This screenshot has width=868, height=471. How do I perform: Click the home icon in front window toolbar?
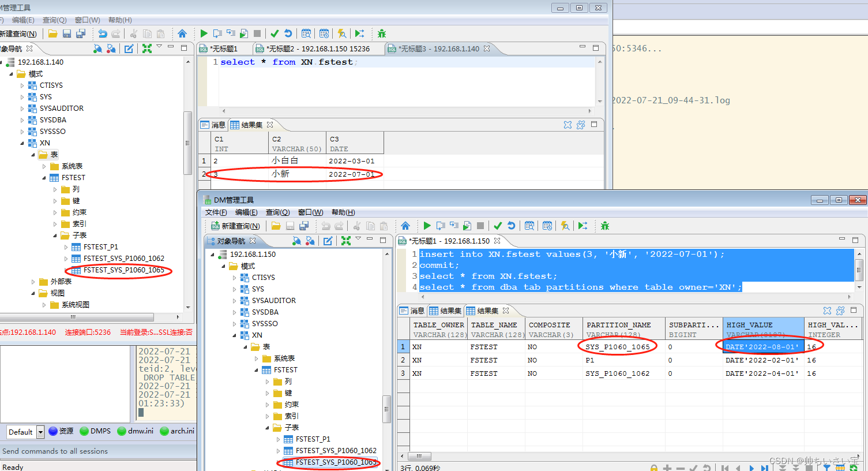[x=405, y=226]
